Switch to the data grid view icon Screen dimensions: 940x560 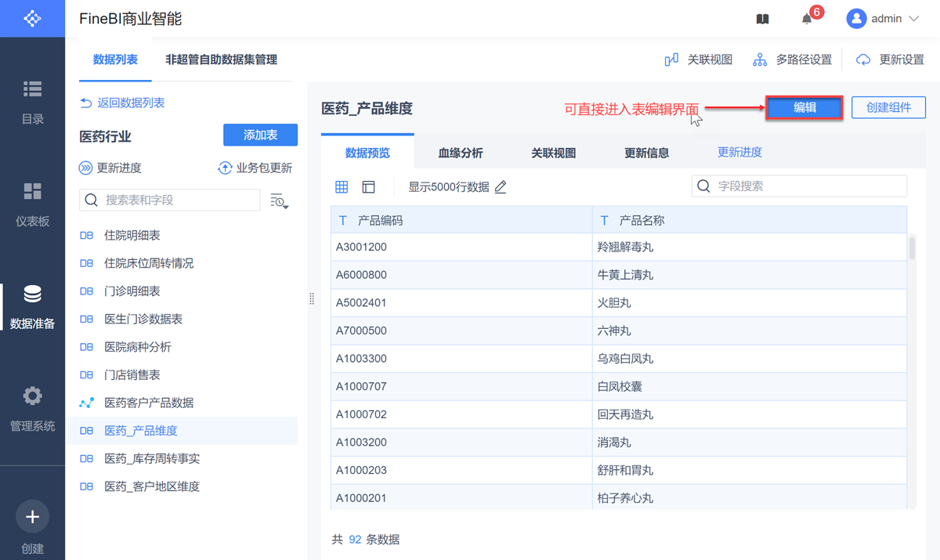pyautogui.click(x=342, y=187)
